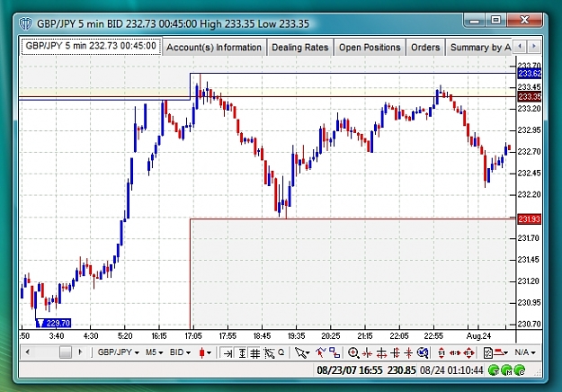Select the dotted crosshair cursor tool
562x392 pixels.
(x=269, y=353)
